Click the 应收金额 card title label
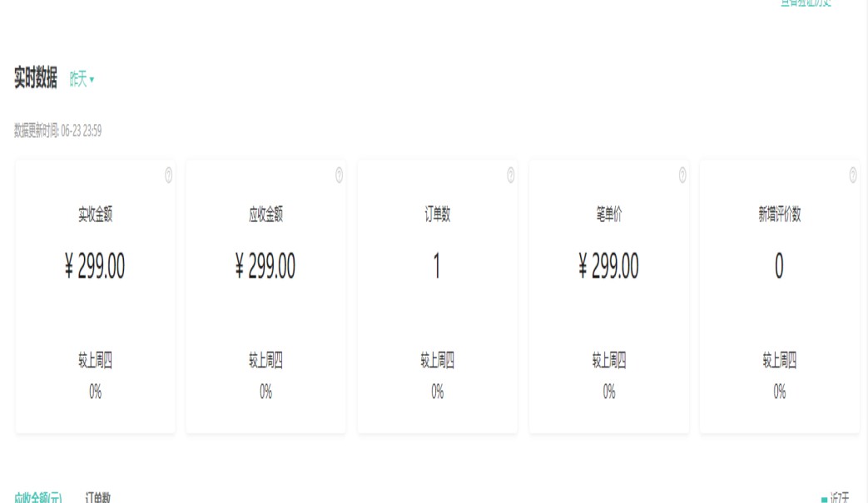This screenshot has width=868, height=503. [x=265, y=215]
